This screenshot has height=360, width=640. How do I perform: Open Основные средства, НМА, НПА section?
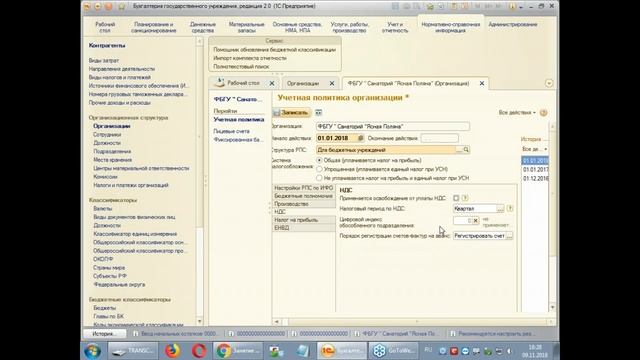coord(297,27)
